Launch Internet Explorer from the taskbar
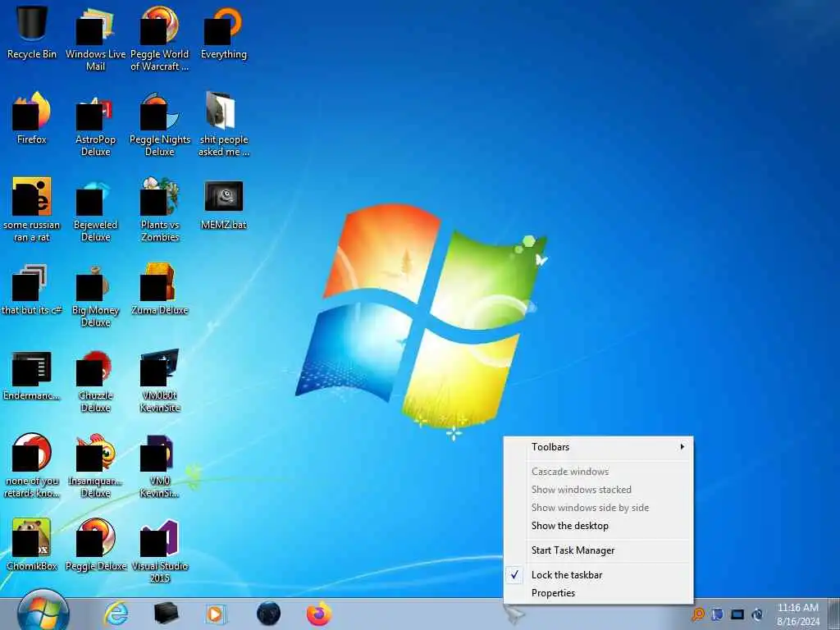840x630 pixels. (116, 614)
